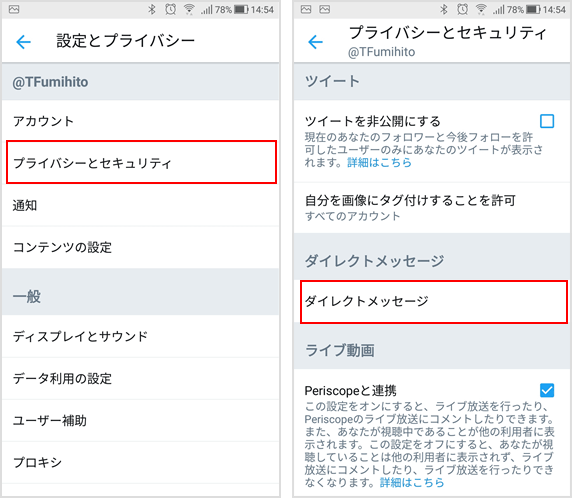Open 詳細はこちら link under Periscope description

tap(411, 482)
